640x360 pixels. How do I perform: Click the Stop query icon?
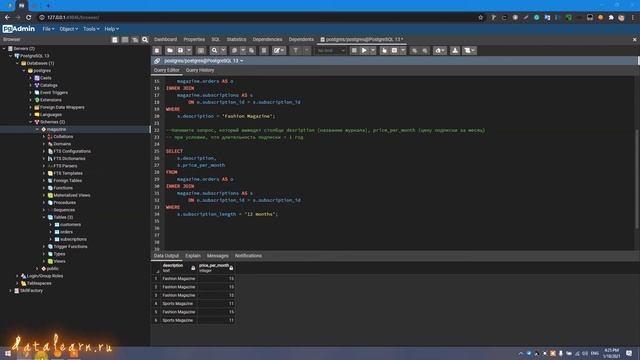pyautogui.click(x=354, y=51)
